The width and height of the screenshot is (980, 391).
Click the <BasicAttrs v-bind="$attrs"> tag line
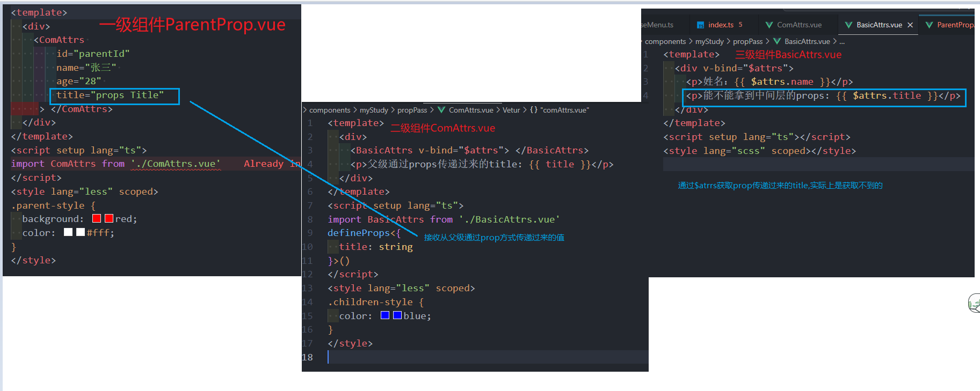(x=469, y=150)
